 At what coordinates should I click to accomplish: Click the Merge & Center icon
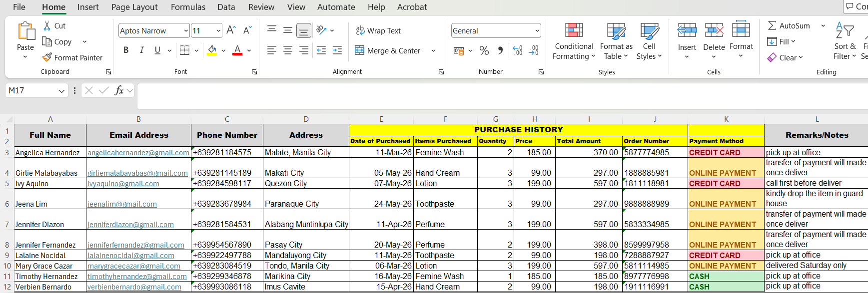point(359,50)
